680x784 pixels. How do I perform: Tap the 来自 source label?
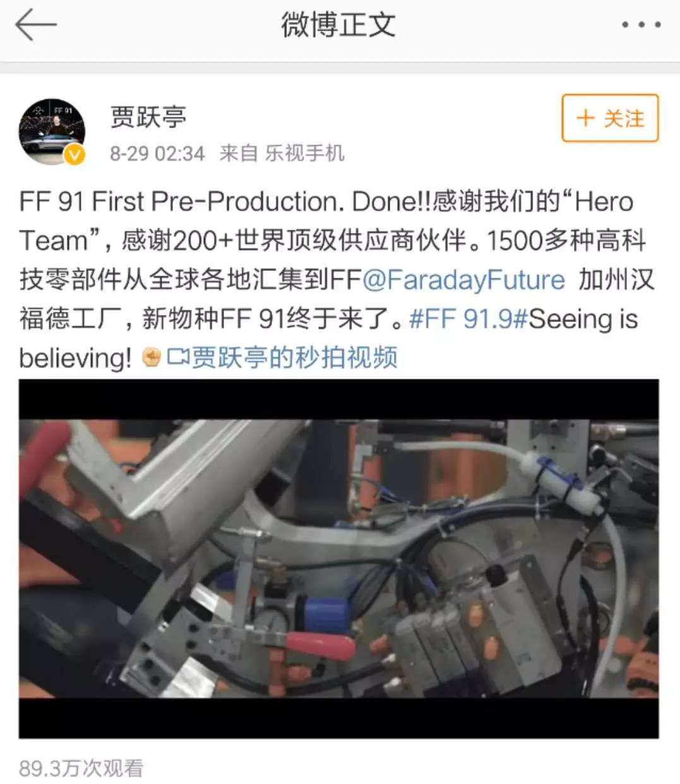239,153
